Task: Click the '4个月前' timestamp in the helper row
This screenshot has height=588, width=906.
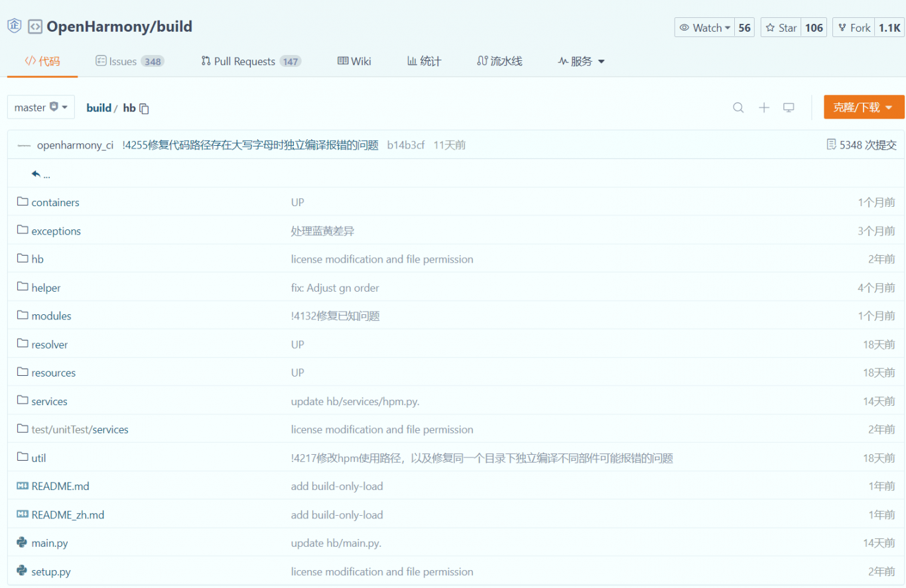Action: click(x=876, y=288)
